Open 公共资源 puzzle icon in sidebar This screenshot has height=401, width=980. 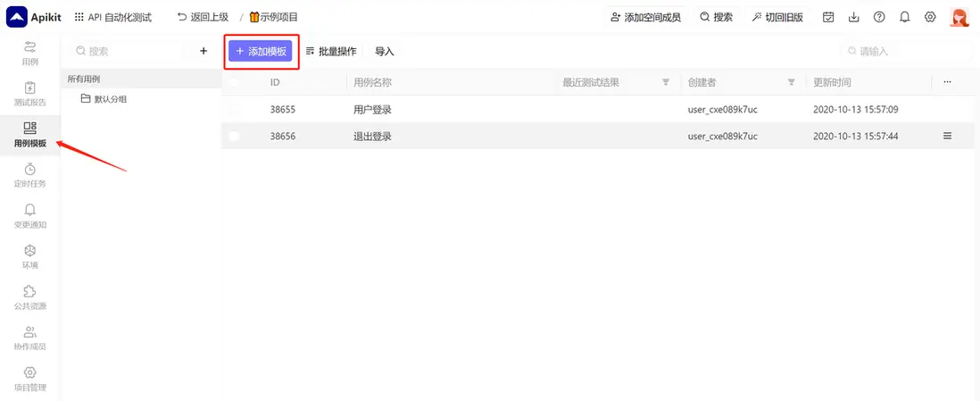(30, 291)
